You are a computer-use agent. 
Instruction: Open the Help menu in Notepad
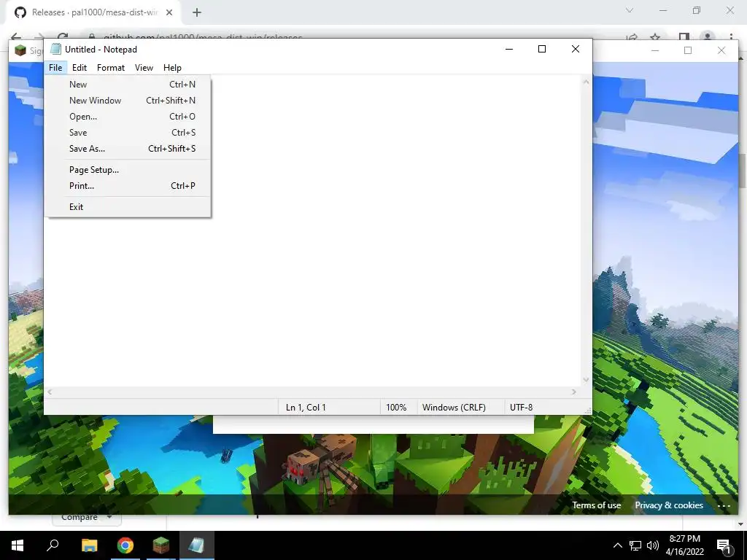pyautogui.click(x=172, y=68)
